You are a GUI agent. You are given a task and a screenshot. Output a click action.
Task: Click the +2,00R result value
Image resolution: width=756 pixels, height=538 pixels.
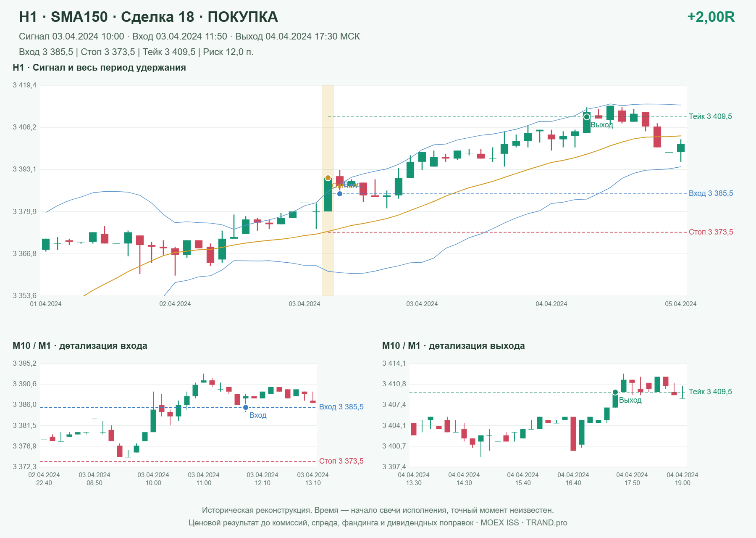(x=711, y=17)
